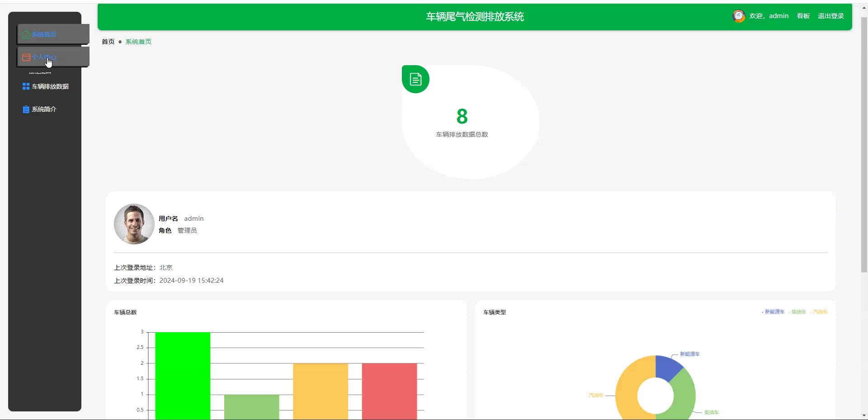Click the scrollbar down arrow
Screen dimensions: 868x420
[x=864, y=415]
